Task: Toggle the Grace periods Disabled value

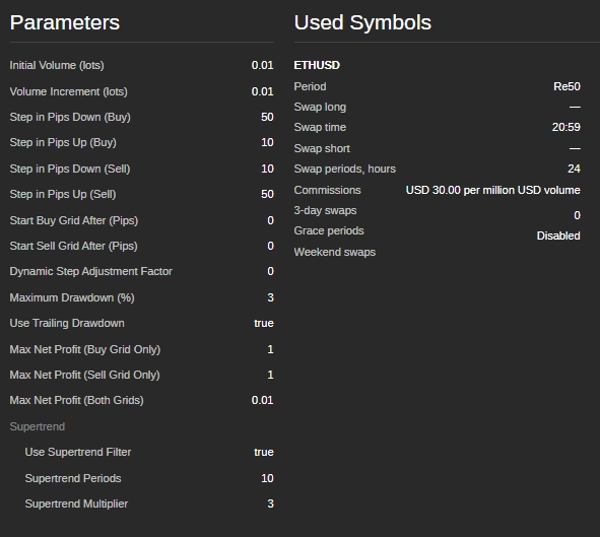Action: tap(558, 236)
